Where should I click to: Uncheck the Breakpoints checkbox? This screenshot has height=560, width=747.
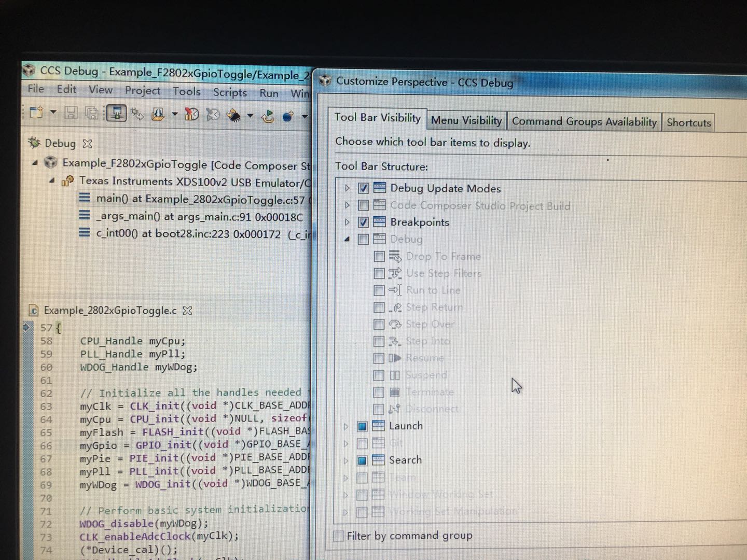(x=363, y=222)
